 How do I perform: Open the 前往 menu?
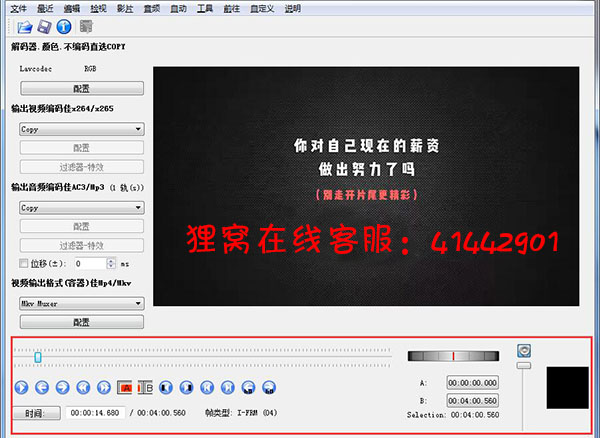click(232, 8)
